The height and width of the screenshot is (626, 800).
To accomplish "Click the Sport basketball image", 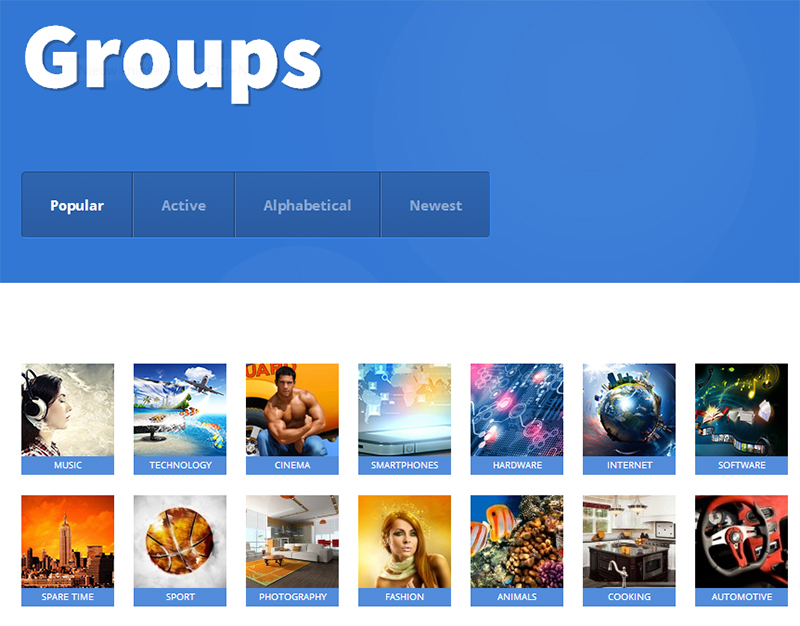I will click(x=180, y=541).
